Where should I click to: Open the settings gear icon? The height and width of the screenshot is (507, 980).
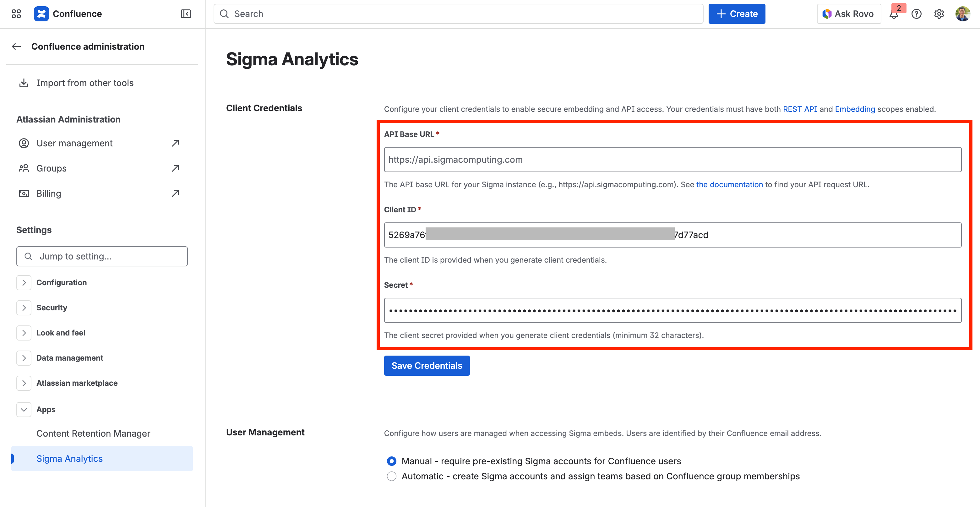[939, 14]
